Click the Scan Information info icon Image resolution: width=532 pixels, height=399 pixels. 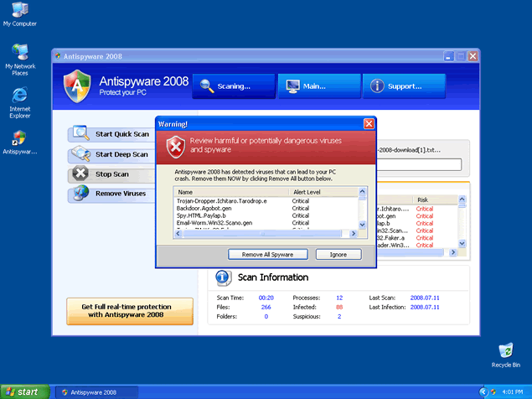224,277
